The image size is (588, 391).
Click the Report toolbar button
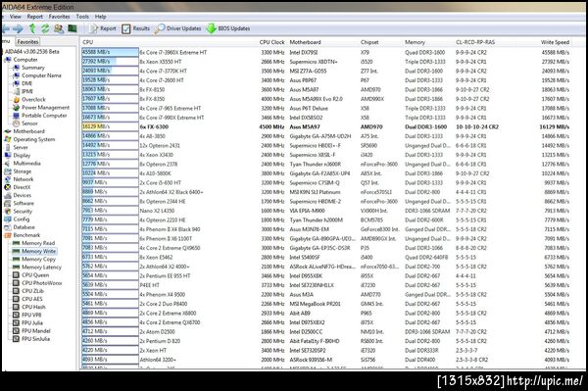[103, 28]
